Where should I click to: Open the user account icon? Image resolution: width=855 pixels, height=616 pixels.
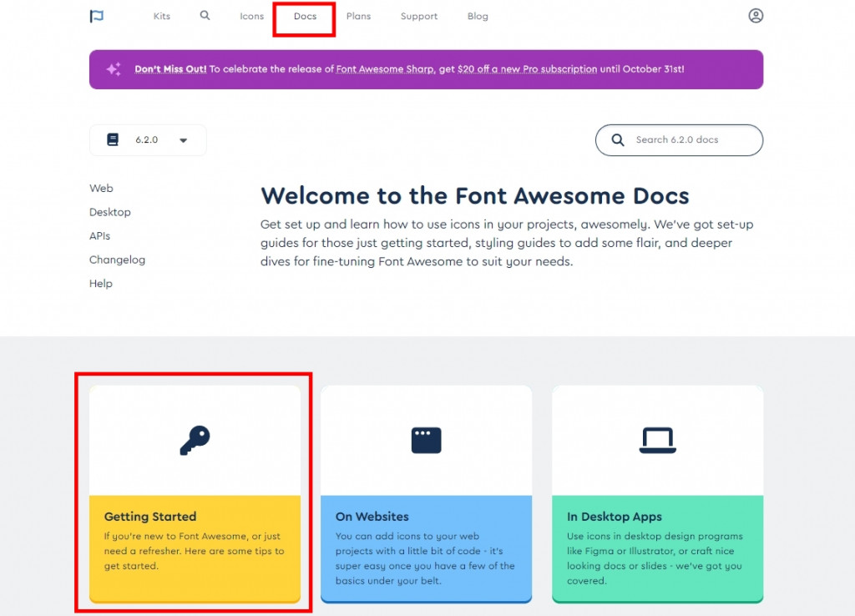point(755,16)
